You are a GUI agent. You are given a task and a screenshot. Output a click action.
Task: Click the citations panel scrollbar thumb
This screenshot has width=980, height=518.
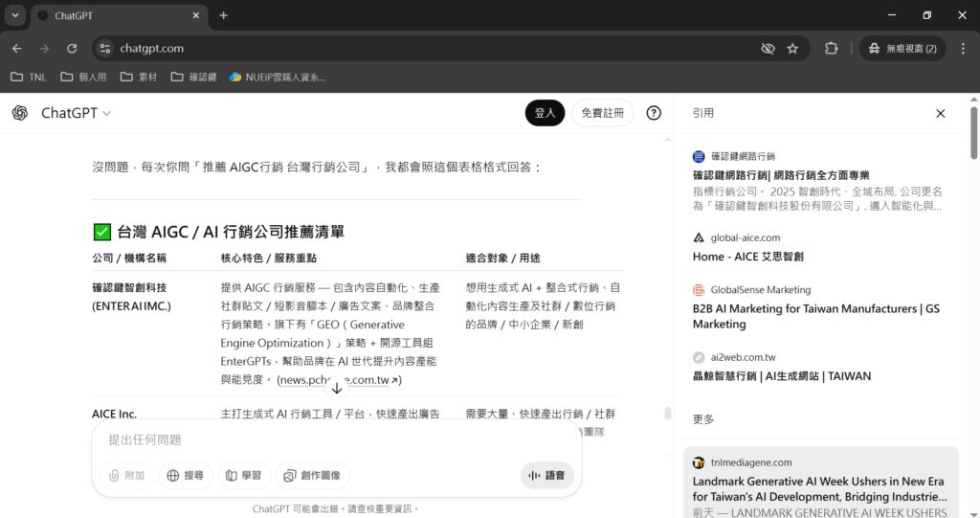tap(973, 133)
